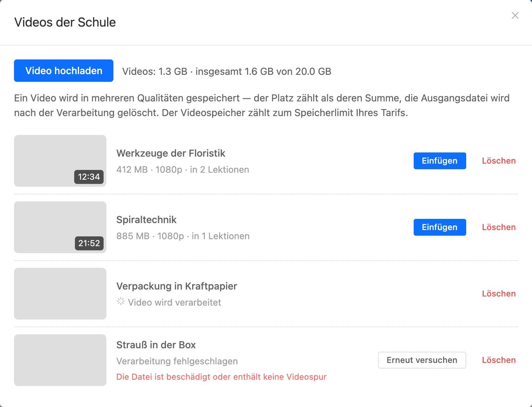532x407 pixels.
Task: Click the details 412 MB · 1080p · in 2 Lektionen
Action: pyautogui.click(x=183, y=170)
